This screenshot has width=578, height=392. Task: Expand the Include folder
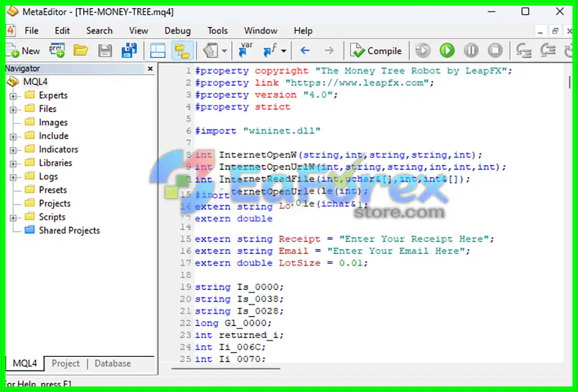click(14, 136)
